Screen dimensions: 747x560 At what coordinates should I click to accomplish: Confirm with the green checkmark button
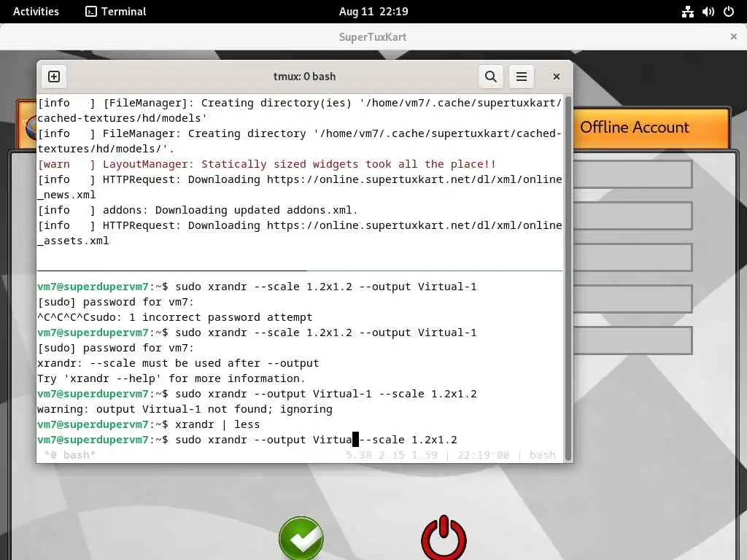coord(301,538)
